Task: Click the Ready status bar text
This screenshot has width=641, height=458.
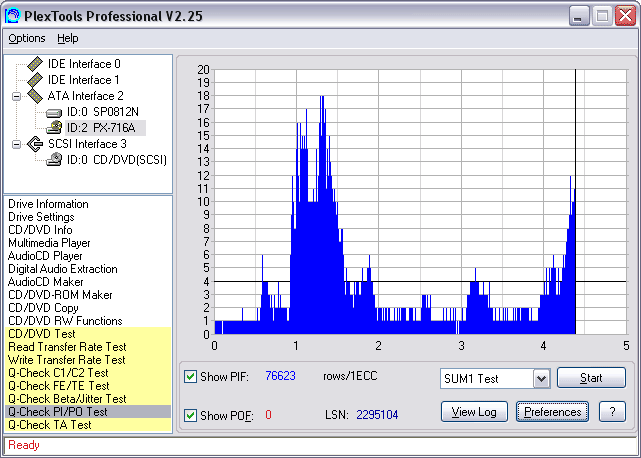Action: 24,445
